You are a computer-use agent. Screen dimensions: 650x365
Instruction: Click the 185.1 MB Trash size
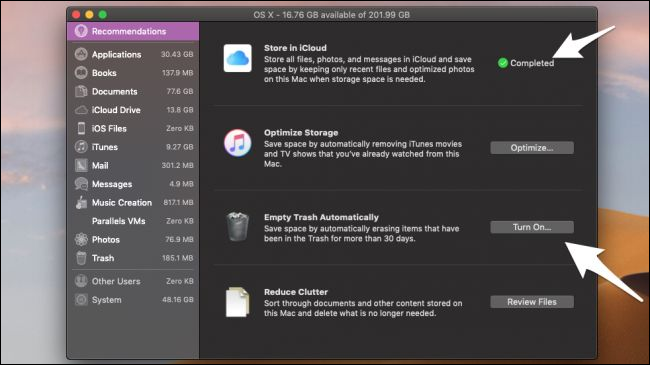[x=177, y=258]
